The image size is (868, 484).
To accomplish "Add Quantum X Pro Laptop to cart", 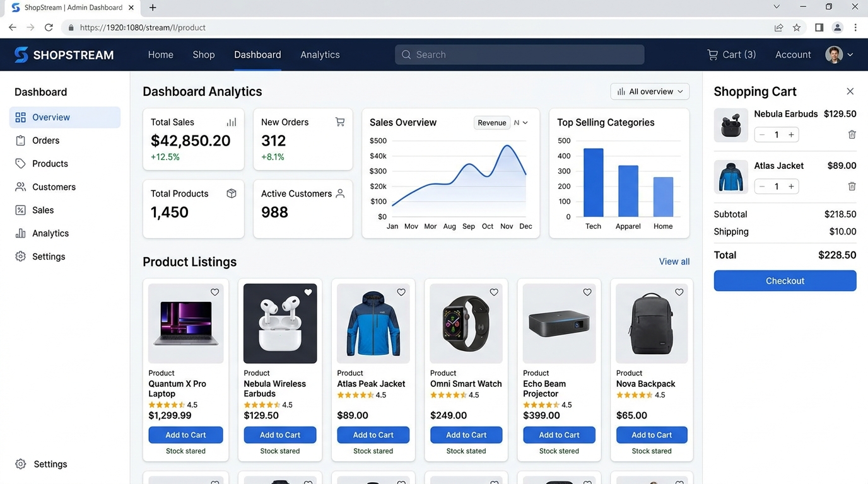I will pos(185,435).
